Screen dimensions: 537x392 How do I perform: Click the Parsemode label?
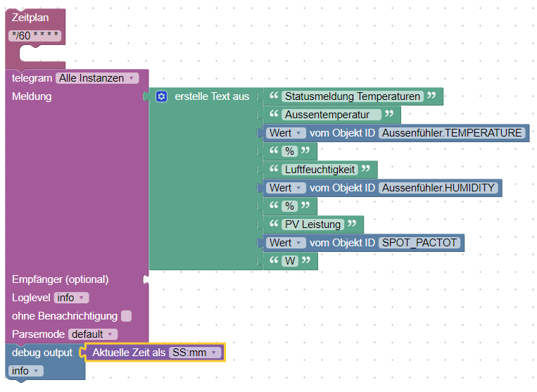click(x=38, y=334)
